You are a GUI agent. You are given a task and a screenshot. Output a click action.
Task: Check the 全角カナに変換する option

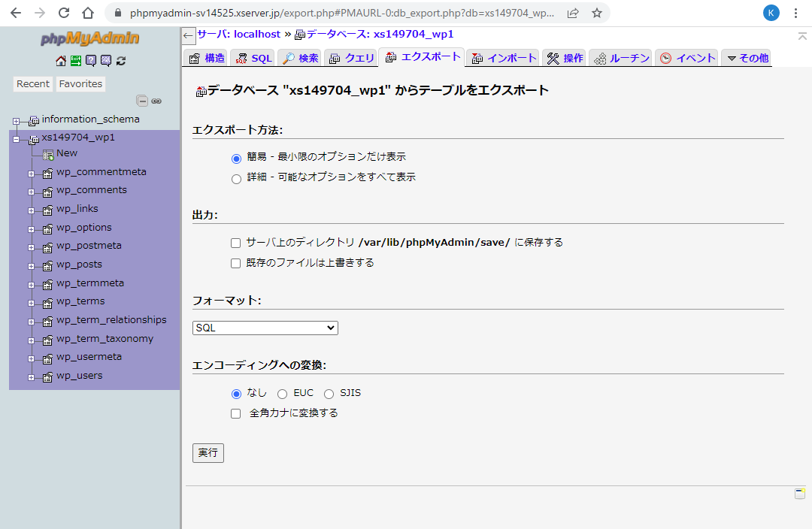point(236,413)
